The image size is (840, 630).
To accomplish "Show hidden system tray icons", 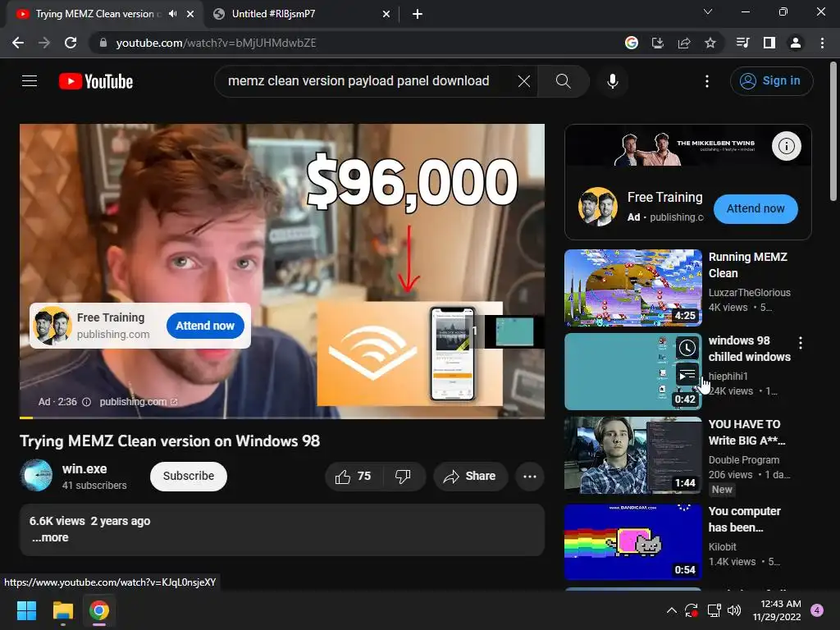I will 671,610.
